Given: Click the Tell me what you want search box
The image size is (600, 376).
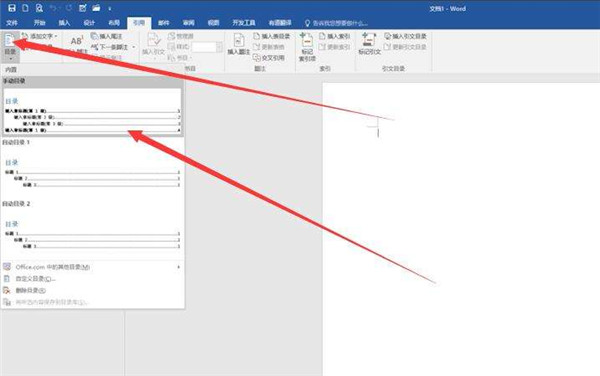Looking at the screenshot, I should coord(336,23).
